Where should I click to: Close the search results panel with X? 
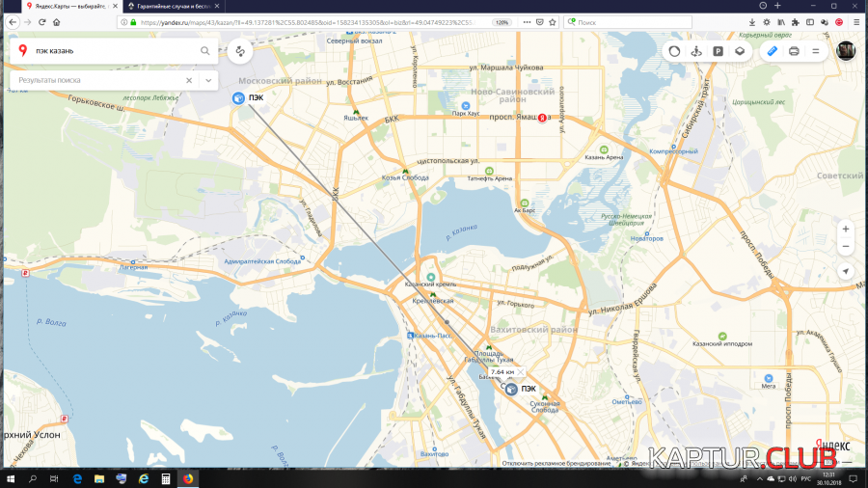tap(189, 80)
